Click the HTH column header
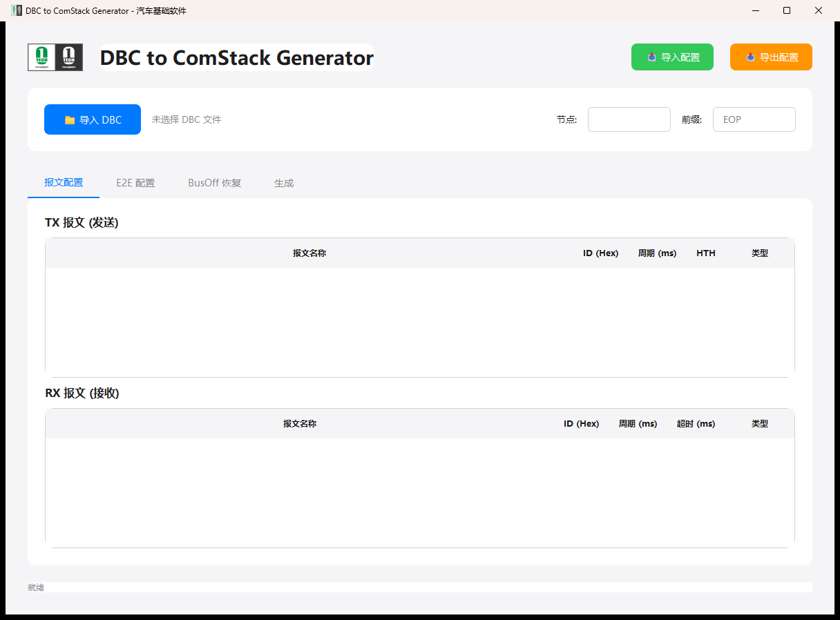The image size is (840, 620). click(706, 253)
